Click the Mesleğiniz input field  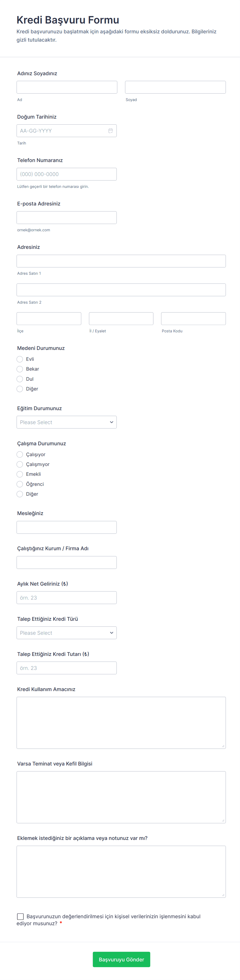pyautogui.click(x=67, y=527)
